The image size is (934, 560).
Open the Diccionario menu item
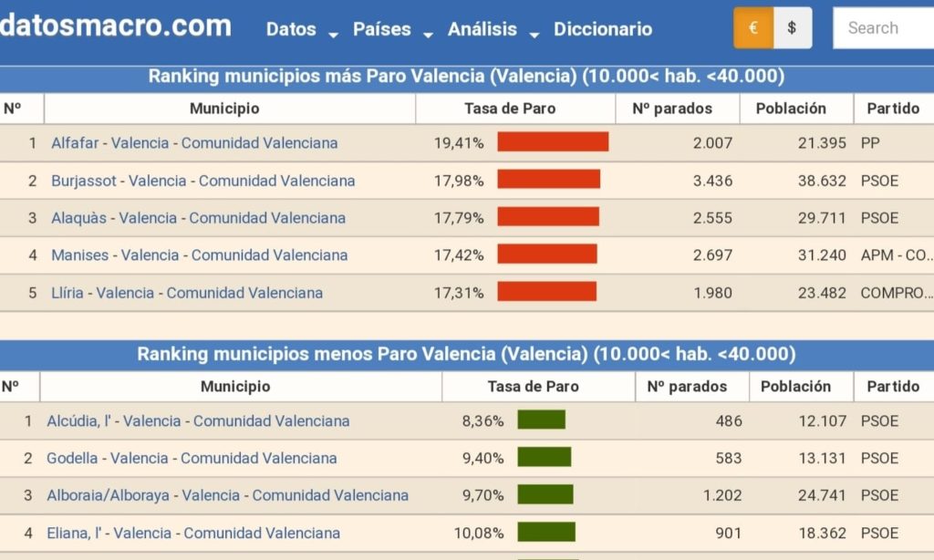click(x=603, y=29)
